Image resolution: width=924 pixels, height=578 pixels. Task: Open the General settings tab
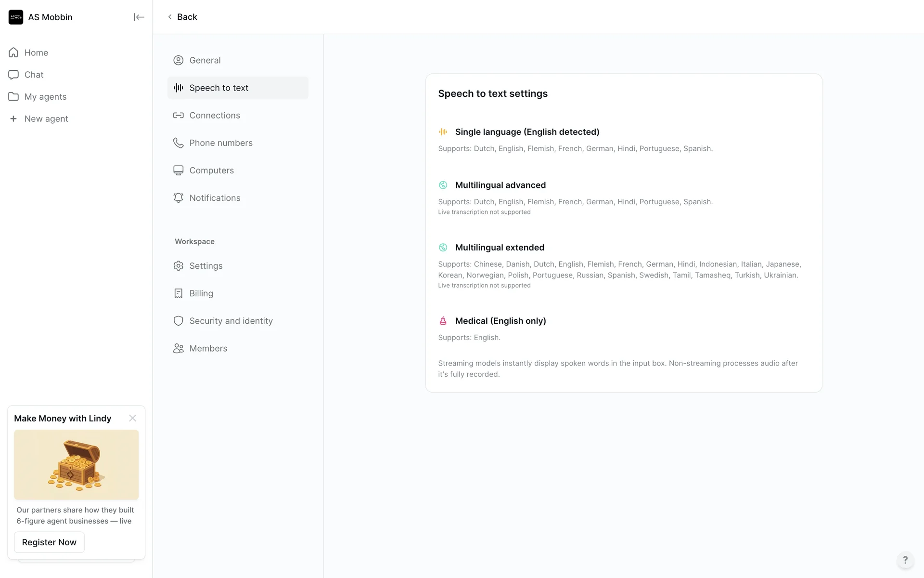click(x=205, y=60)
